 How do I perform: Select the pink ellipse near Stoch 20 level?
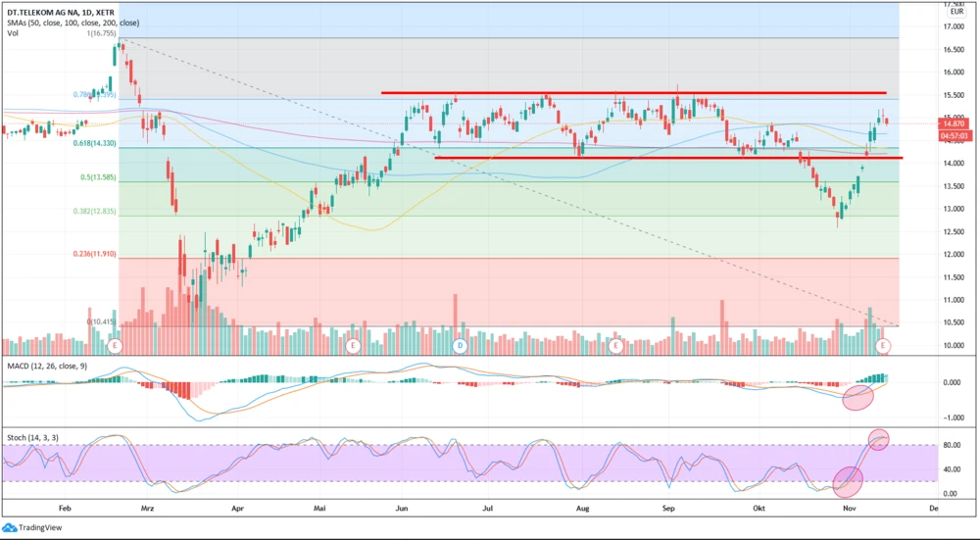click(848, 480)
